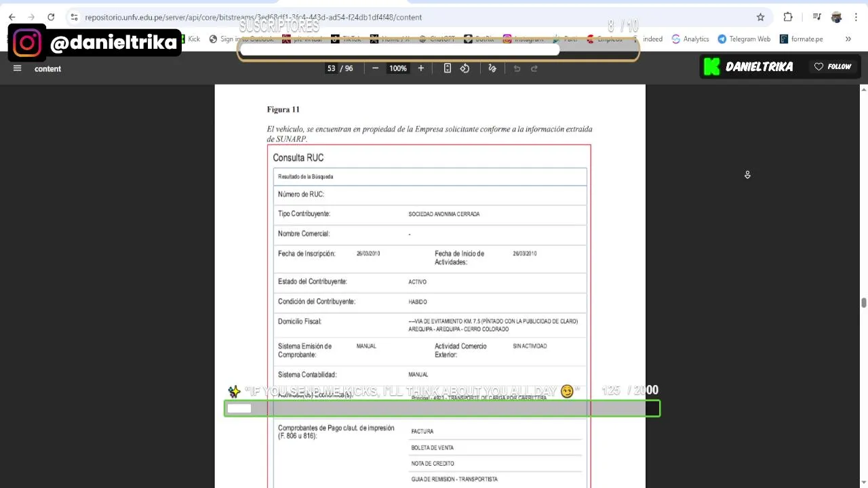Open the browser Extensions puzzle icon
The height and width of the screenshot is (488, 868).
(x=788, y=17)
